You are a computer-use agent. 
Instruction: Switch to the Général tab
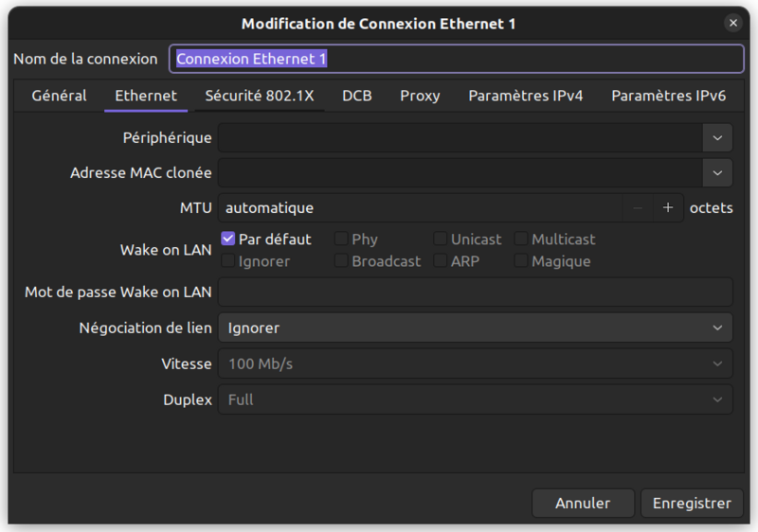point(59,96)
